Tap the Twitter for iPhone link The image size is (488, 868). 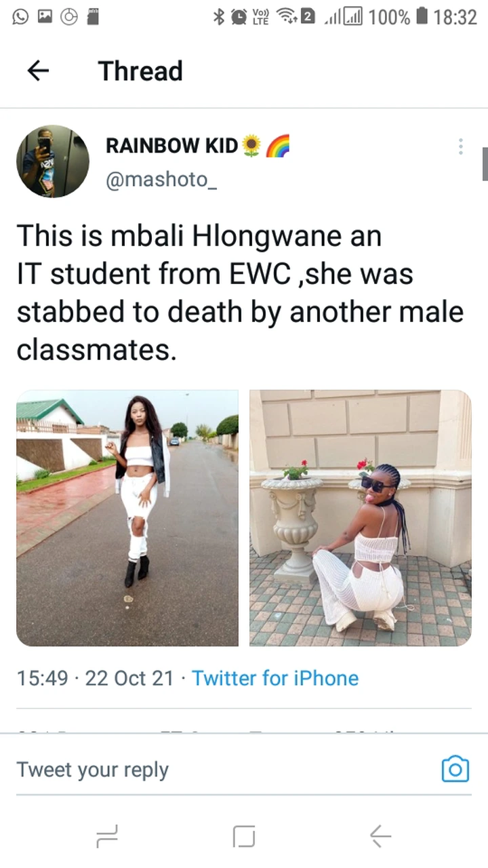275,678
